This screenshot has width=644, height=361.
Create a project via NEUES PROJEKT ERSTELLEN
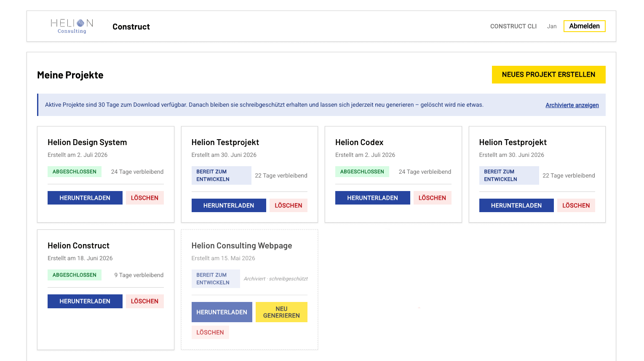(548, 75)
